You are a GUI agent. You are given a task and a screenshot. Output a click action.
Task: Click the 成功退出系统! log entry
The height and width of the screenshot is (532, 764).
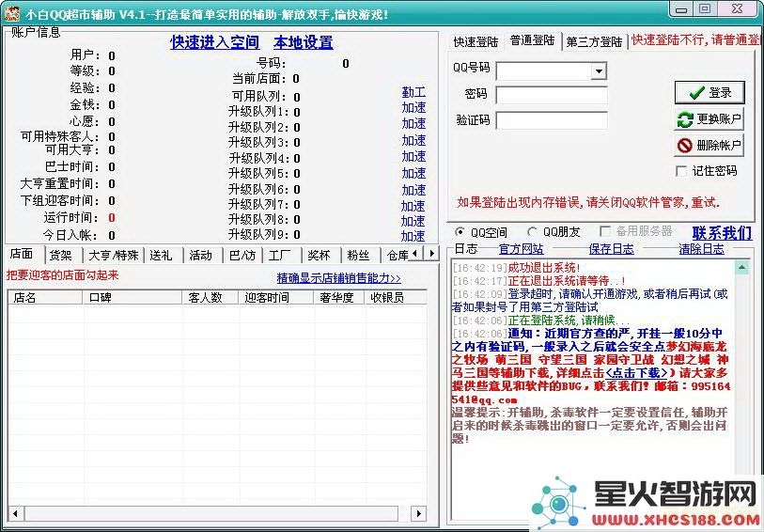click(544, 268)
